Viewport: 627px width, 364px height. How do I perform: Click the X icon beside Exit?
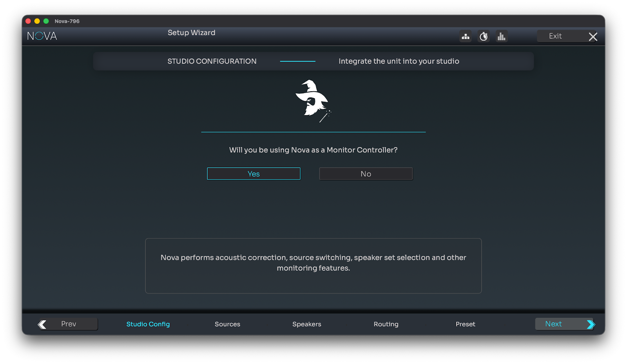593,37
